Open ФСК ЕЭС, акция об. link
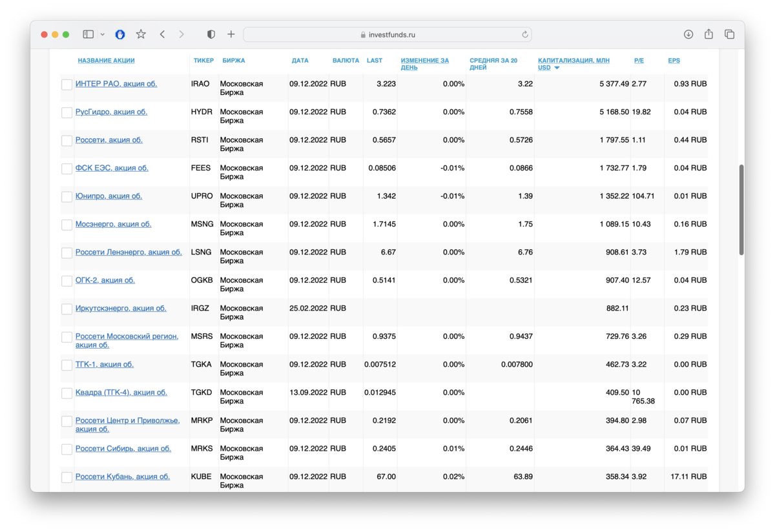The width and height of the screenshot is (775, 532). coord(112,168)
